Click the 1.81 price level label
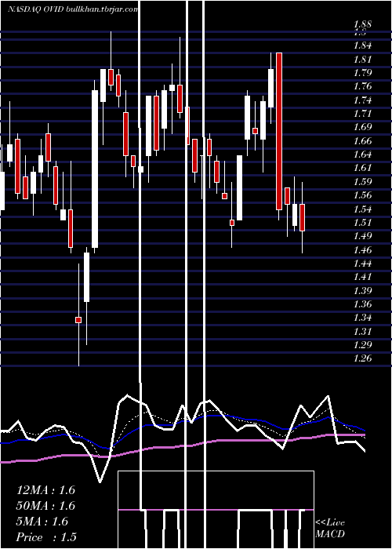 [362, 59]
